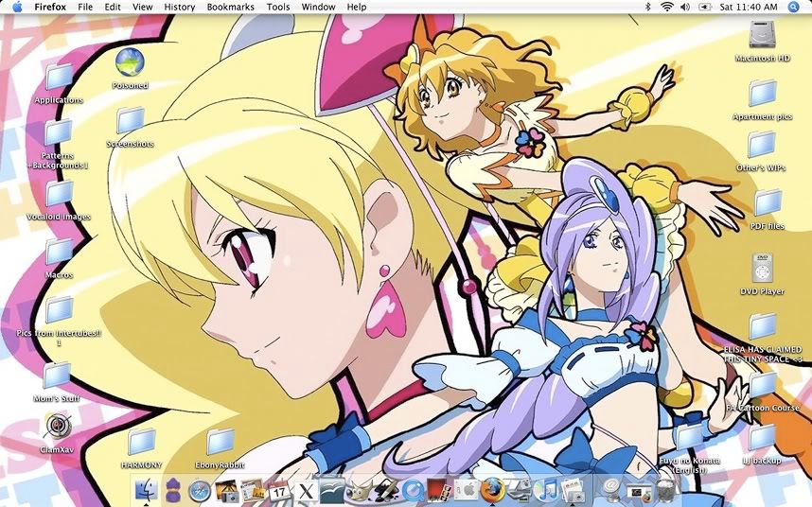This screenshot has width=812, height=507.
Task: Open the View menu
Action: (142, 7)
